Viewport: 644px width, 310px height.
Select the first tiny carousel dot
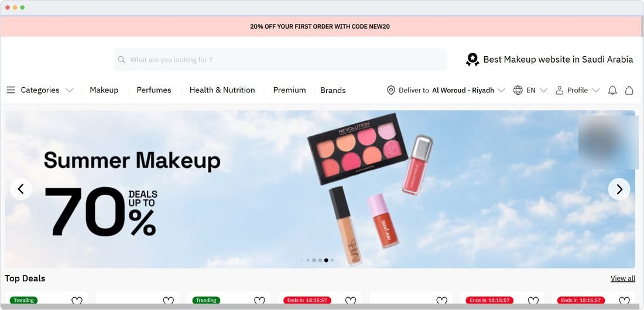[302, 260]
